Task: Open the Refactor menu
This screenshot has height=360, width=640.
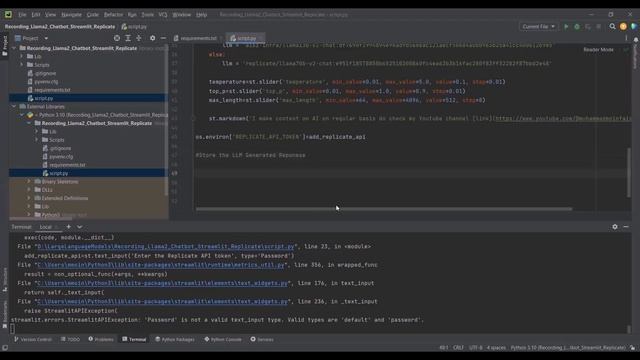Action: (113, 15)
